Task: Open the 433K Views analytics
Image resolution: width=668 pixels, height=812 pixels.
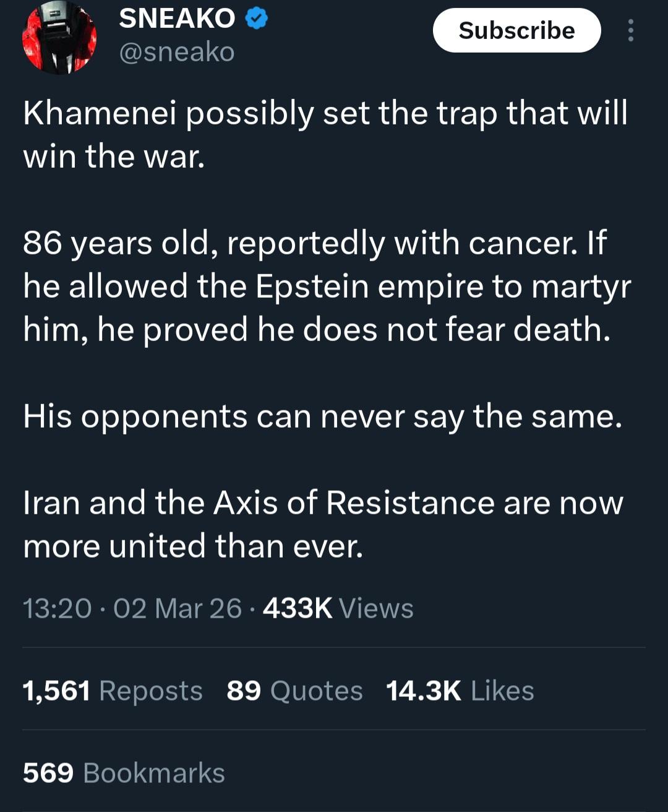Action: (338, 608)
